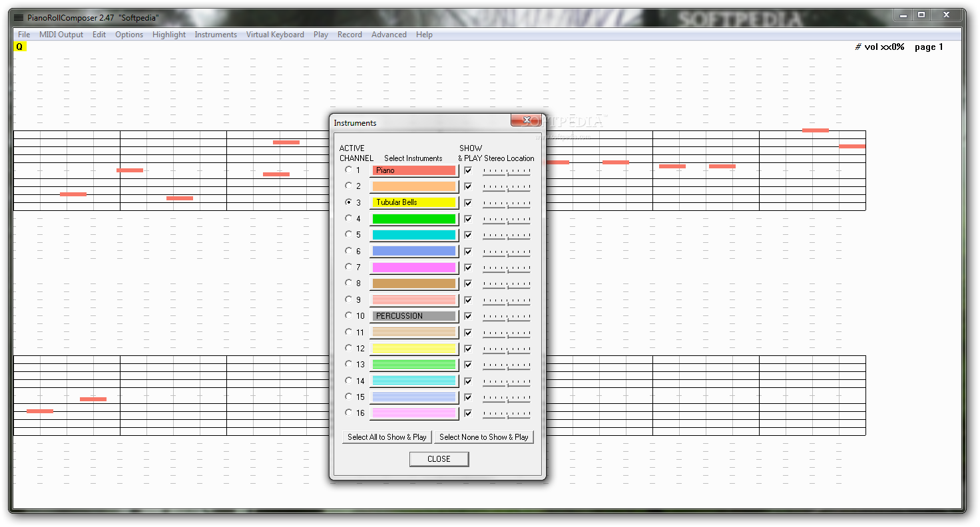Image resolution: width=980 pixels, height=527 pixels.
Task: Select channel 16 as active channel
Action: pyautogui.click(x=348, y=413)
